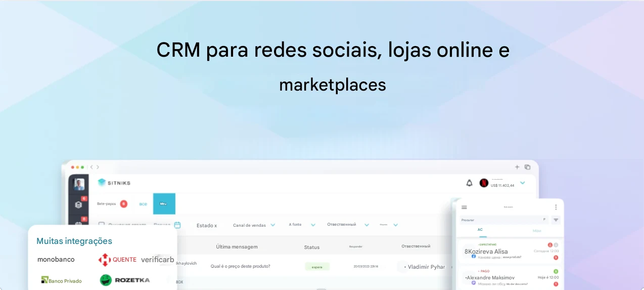Open the layers icon in the sidebar

click(78, 205)
